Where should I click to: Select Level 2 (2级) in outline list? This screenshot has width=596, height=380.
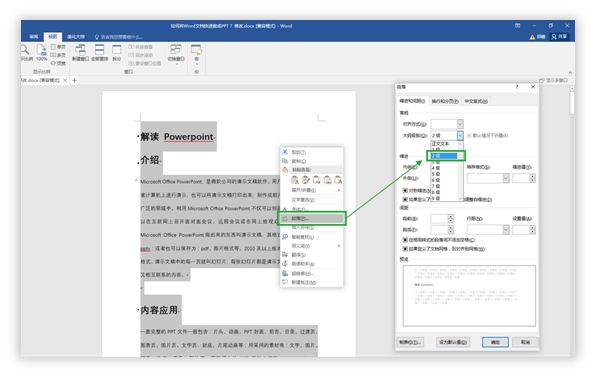(x=444, y=156)
